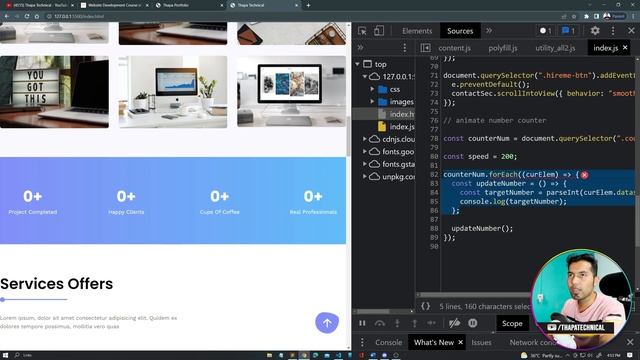640x360 pixels.
Task: Set a breakpoint on line number 80
Action: [434, 157]
